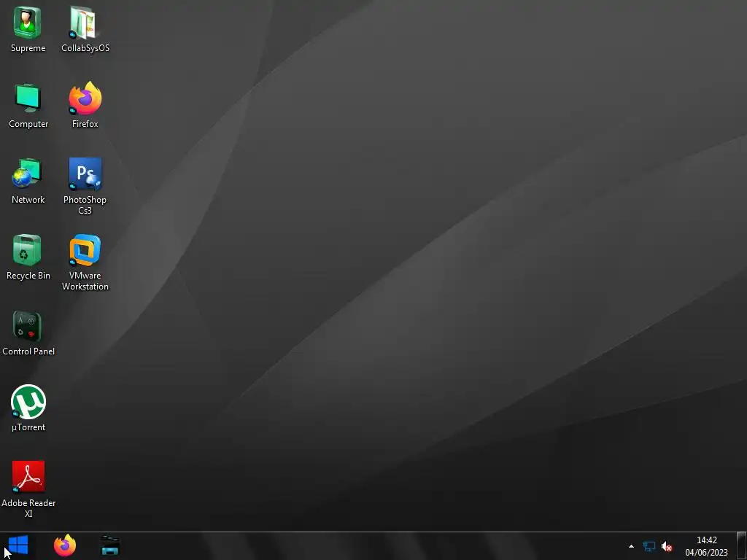Click the muted volume tray icon
Screen dimensions: 747x560
tap(667, 546)
